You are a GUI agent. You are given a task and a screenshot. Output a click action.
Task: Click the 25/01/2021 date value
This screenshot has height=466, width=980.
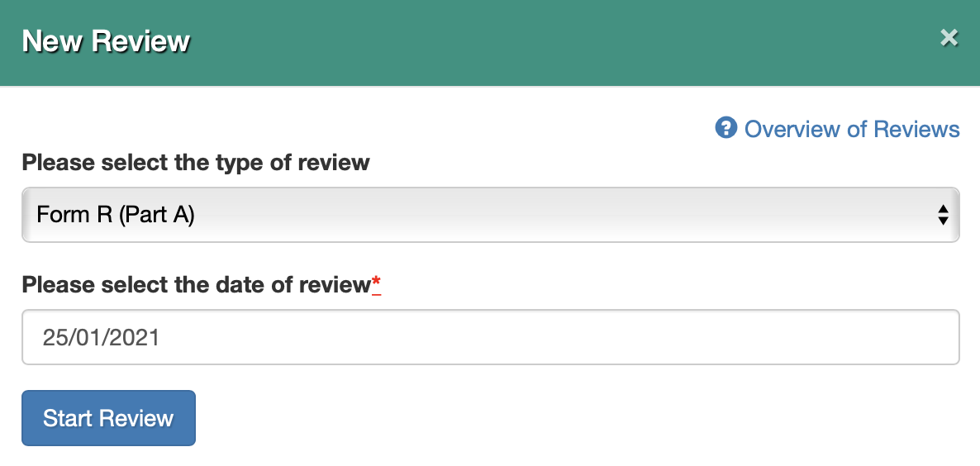tap(101, 337)
